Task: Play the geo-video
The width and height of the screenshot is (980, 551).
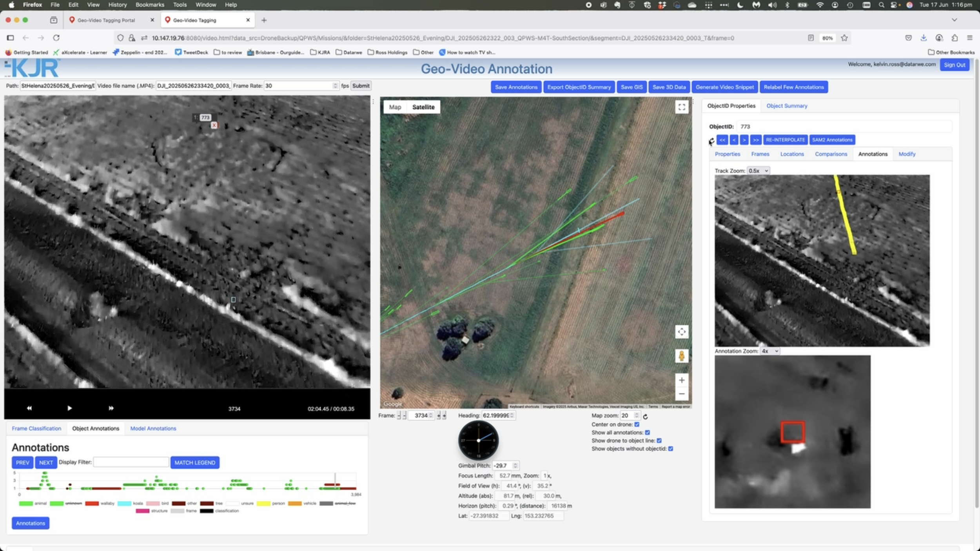Action: (x=69, y=408)
